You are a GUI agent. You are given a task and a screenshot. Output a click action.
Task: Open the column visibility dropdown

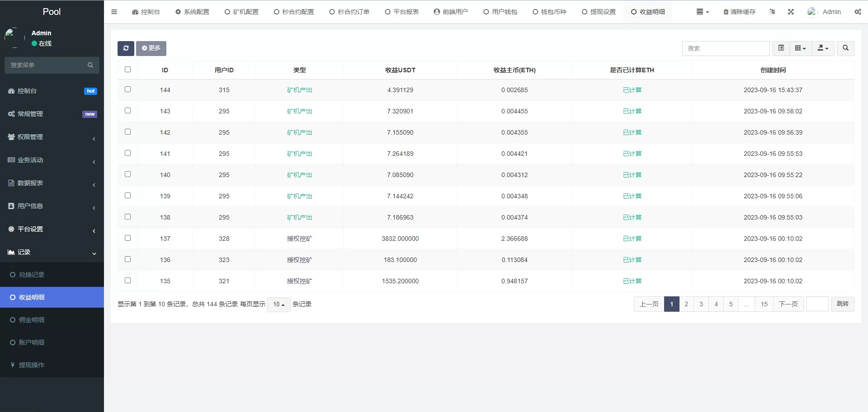coord(800,48)
